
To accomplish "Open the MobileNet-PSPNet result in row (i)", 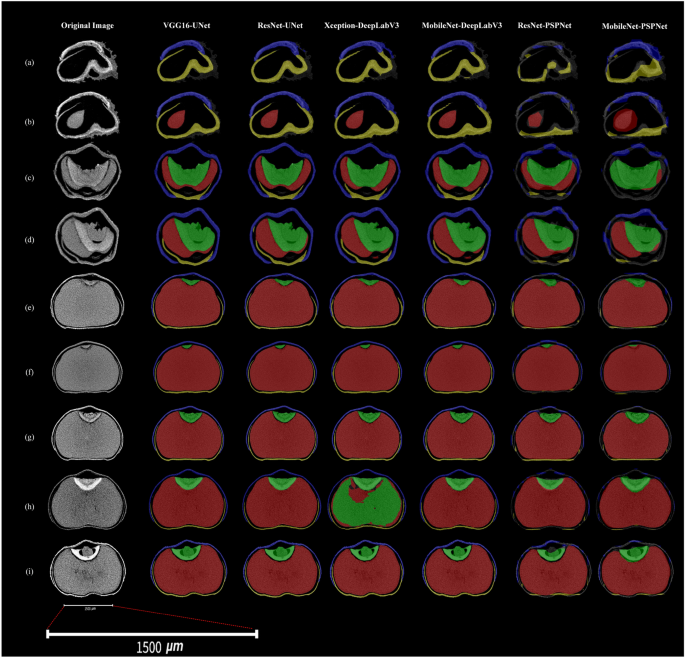I will 636,568.
